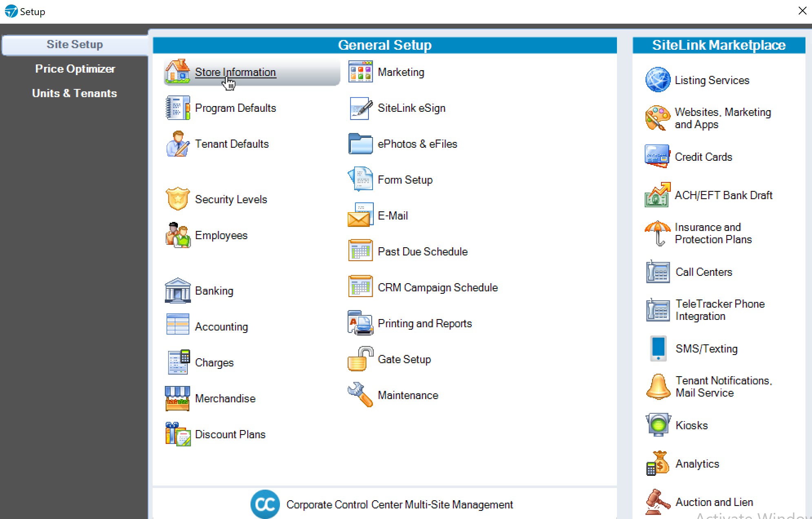Open the Security Levels label

click(231, 200)
